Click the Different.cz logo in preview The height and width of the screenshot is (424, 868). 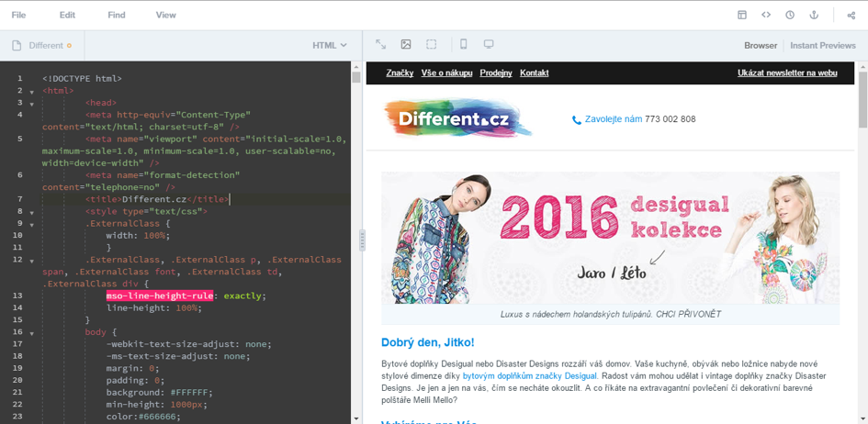[457, 117]
